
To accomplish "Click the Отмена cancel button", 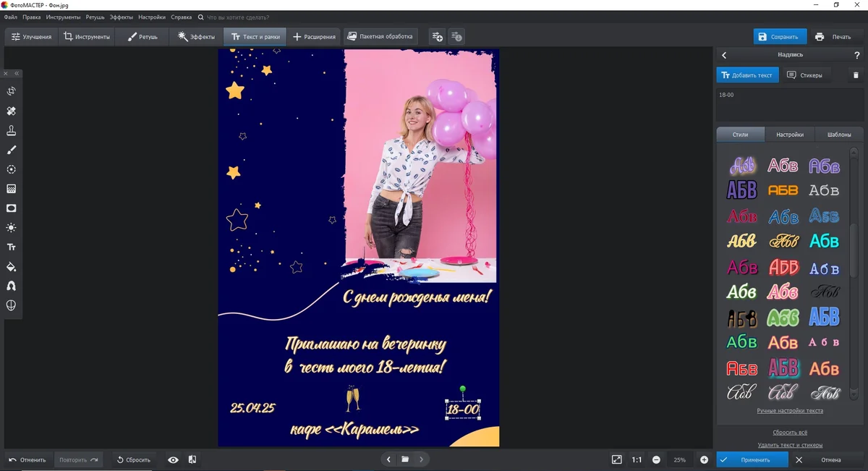I will click(x=826, y=459).
